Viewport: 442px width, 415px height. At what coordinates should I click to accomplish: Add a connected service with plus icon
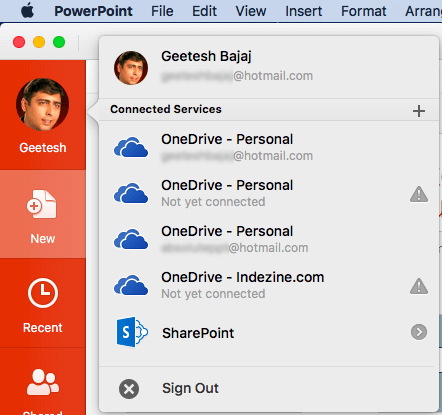419,111
